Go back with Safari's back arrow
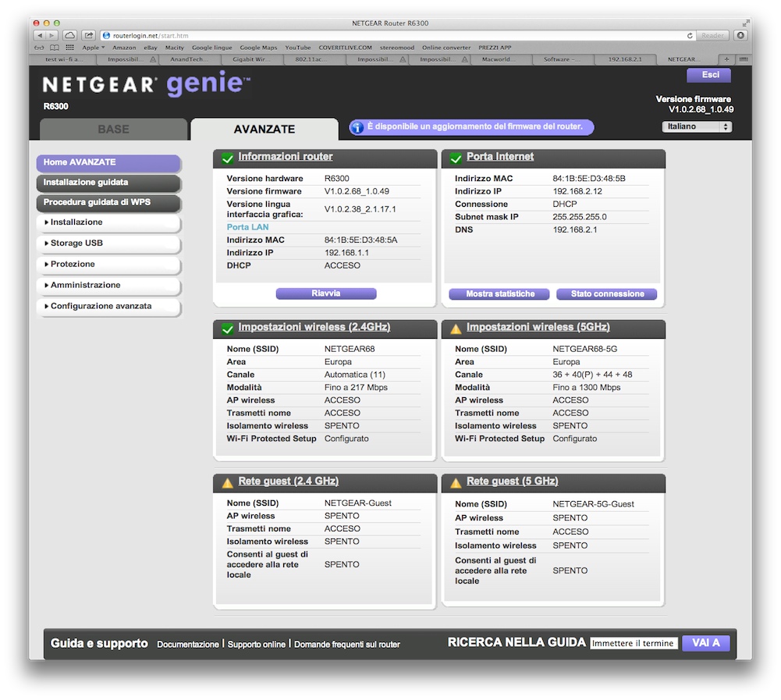781x700 pixels. coord(40,35)
